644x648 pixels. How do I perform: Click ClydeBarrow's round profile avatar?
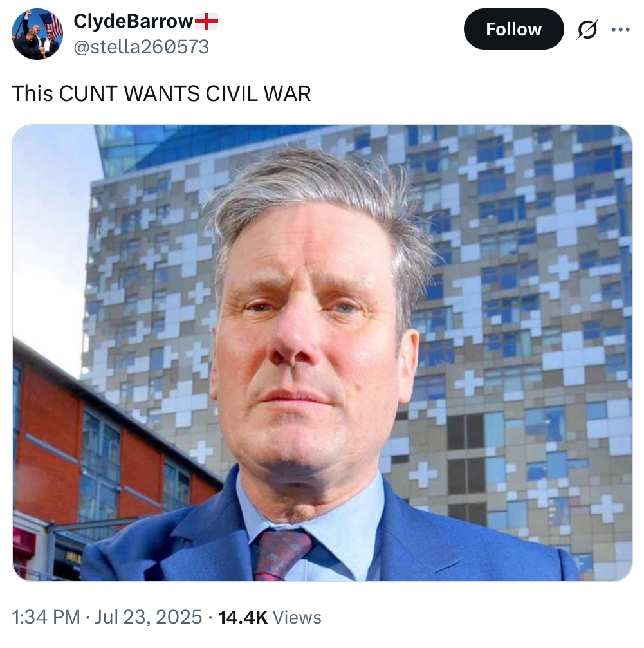coord(37,34)
